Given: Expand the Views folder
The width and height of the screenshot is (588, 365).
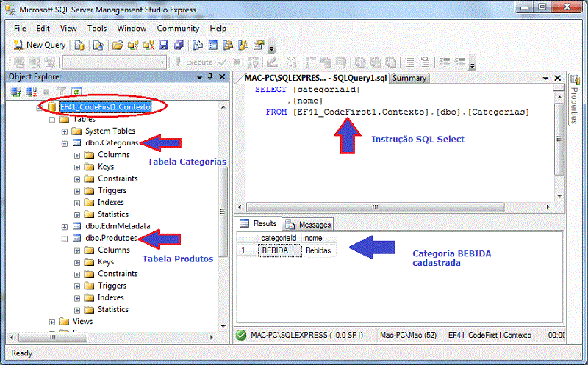Looking at the screenshot, I should point(52,322).
